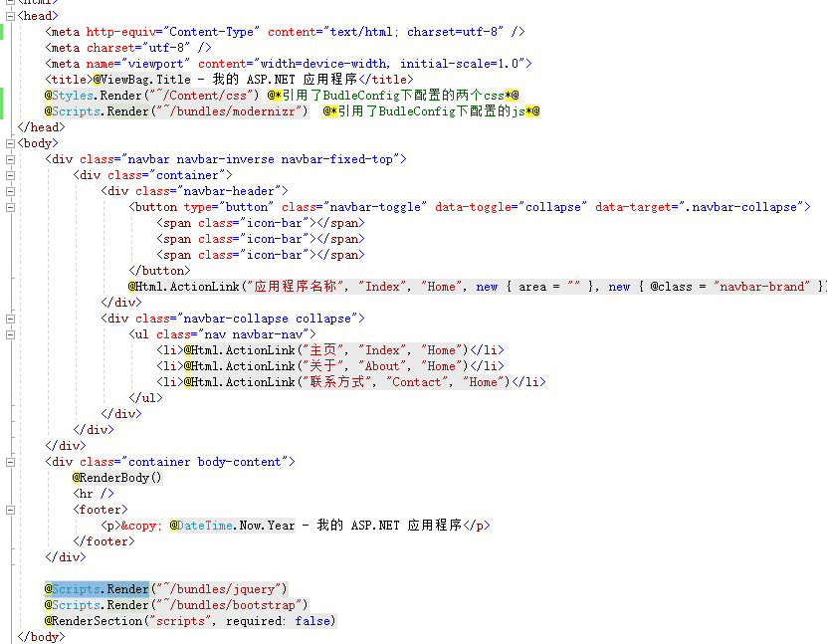Click the "&copy;" entity in the footer
The image size is (827, 644).
coord(141,526)
